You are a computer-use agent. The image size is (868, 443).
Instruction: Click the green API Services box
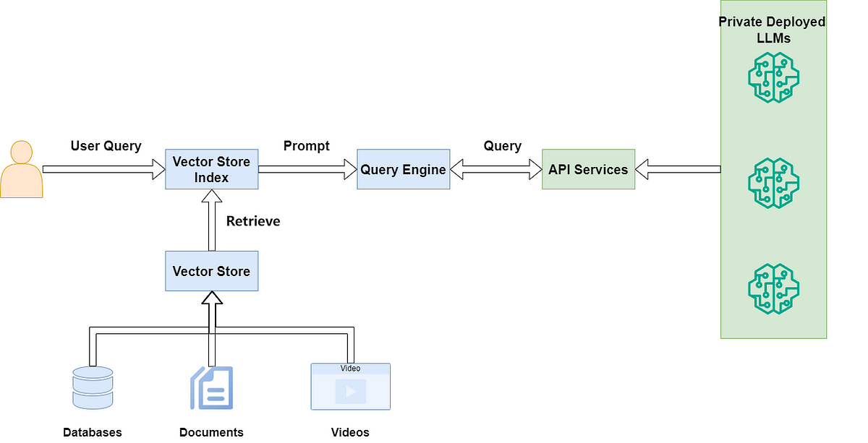588,170
